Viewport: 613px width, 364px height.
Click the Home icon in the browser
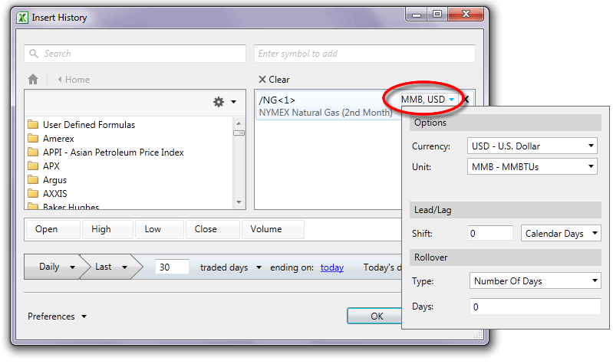[x=33, y=80]
